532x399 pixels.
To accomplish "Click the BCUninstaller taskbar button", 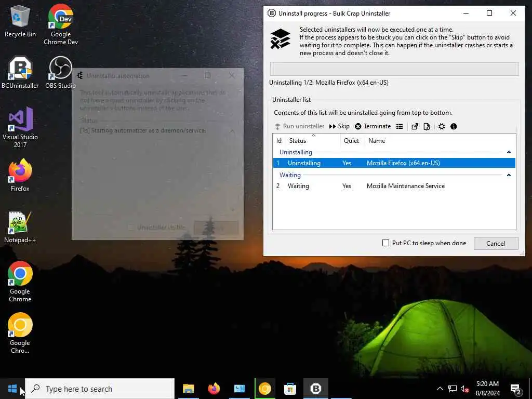I will (315, 389).
